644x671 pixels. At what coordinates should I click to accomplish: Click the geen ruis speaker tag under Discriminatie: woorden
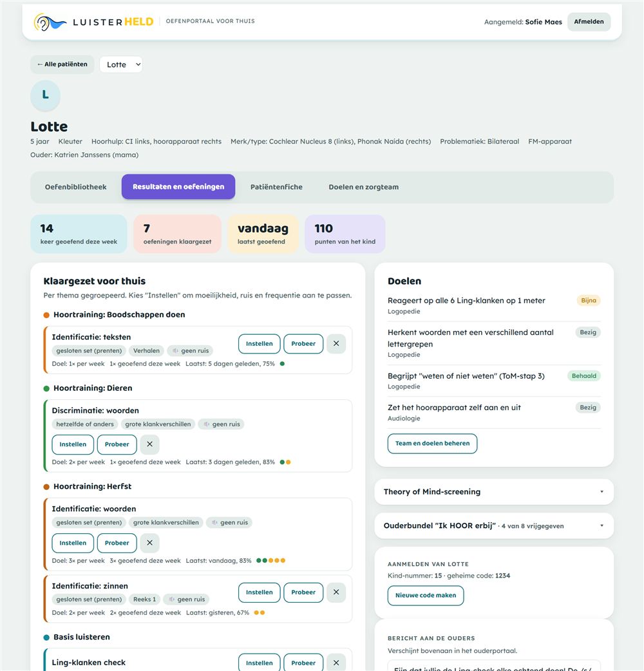222,424
